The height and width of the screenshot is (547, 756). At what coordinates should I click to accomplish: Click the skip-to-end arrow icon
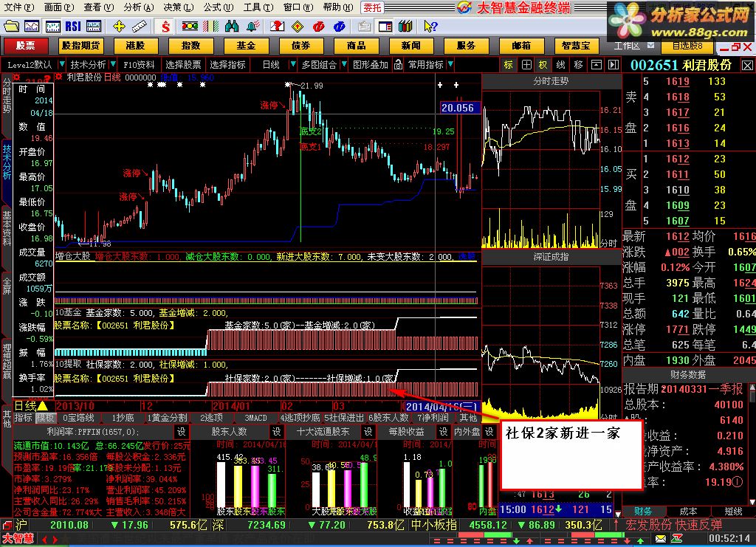pos(614,64)
